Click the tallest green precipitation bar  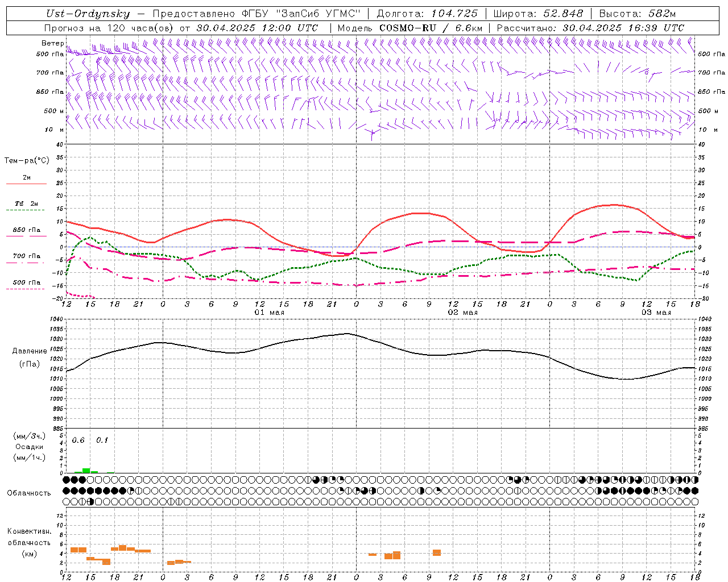coord(86,471)
